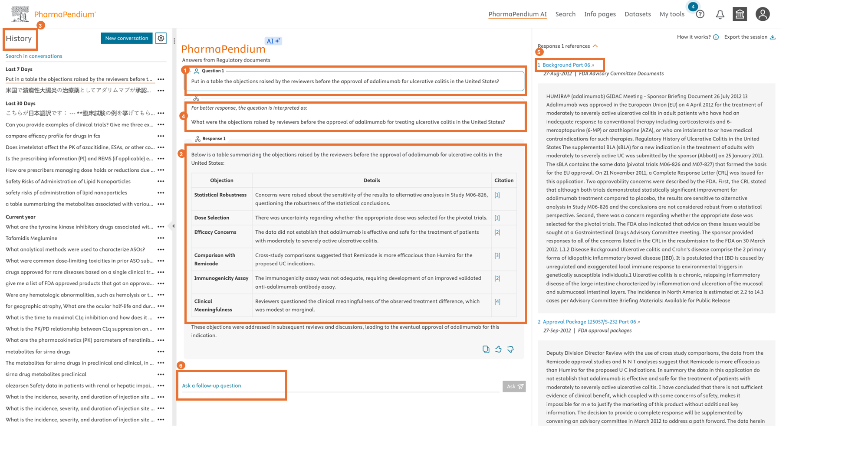Open options for 'Safety Risks of Administration' conversation

(161, 181)
